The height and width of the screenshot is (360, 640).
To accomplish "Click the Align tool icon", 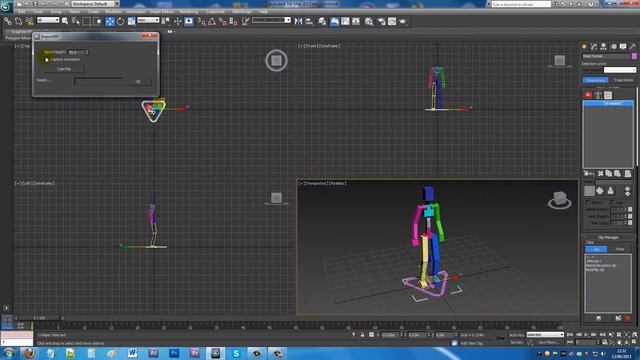I will point(309,21).
